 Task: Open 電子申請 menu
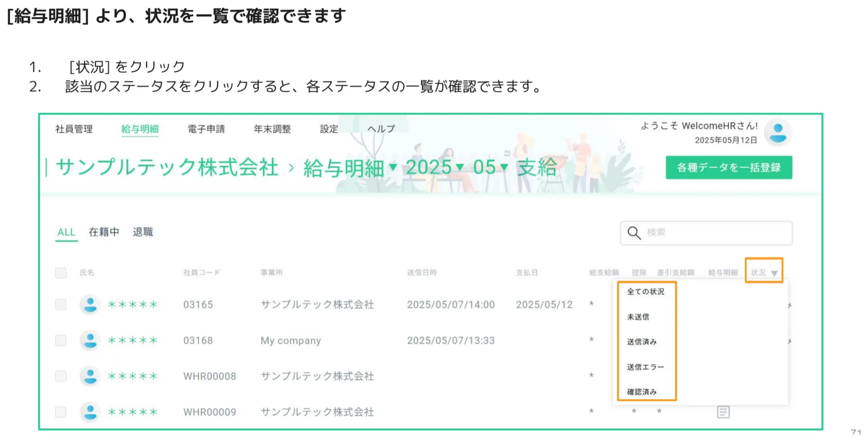coord(206,129)
